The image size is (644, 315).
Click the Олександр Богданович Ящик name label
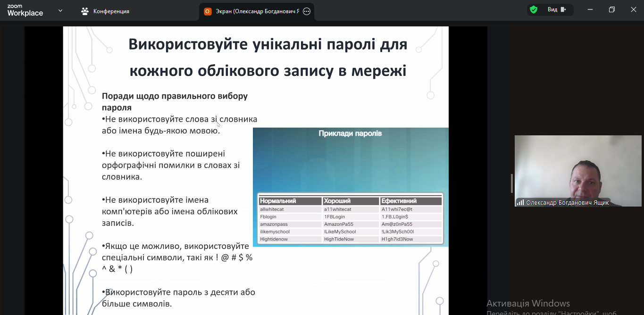(568, 203)
